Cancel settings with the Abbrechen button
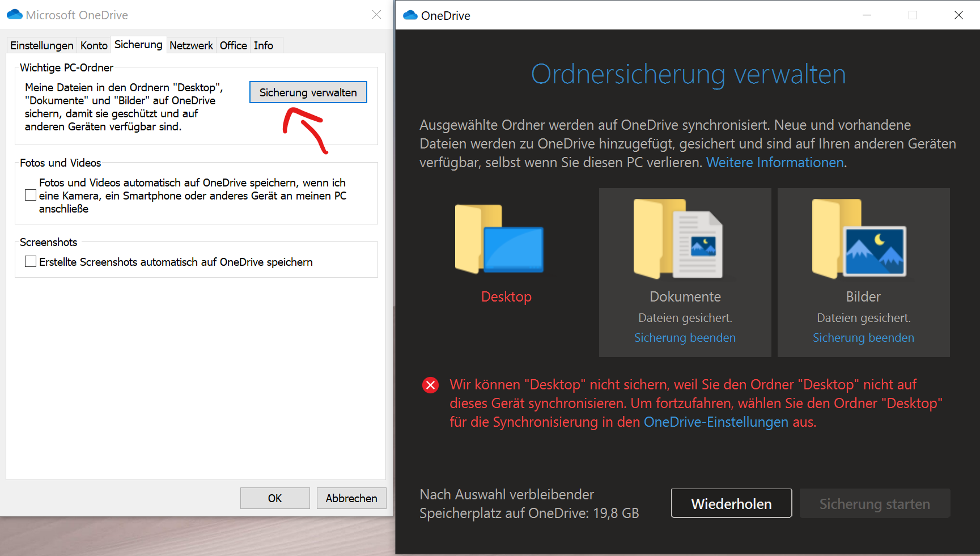Screen dimensions: 980x556 [351, 498]
